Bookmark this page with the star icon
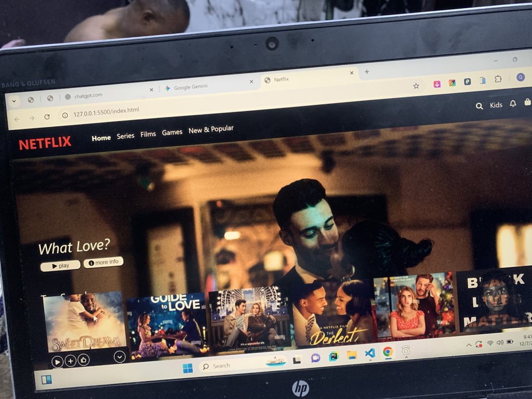 416,86
